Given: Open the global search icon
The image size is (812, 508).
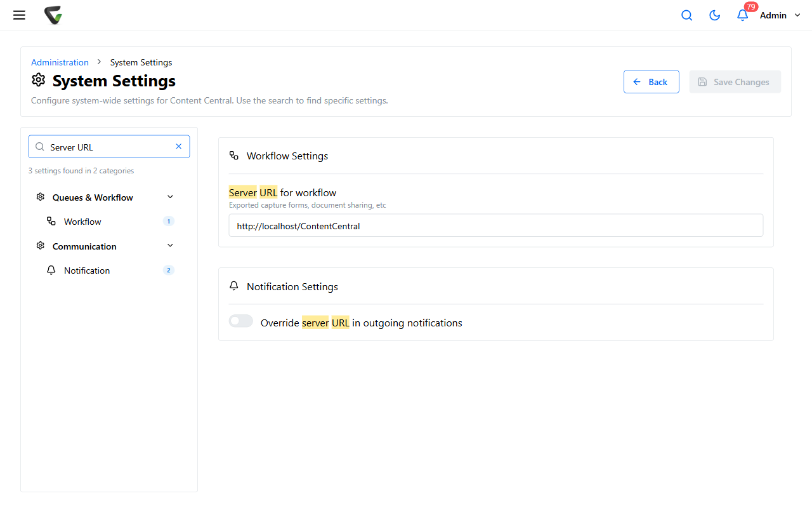Looking at the screenshot, I should tap(686, 15).
